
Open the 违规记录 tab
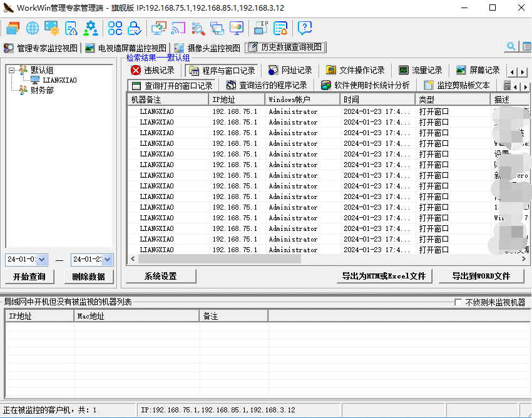point(153,70)
